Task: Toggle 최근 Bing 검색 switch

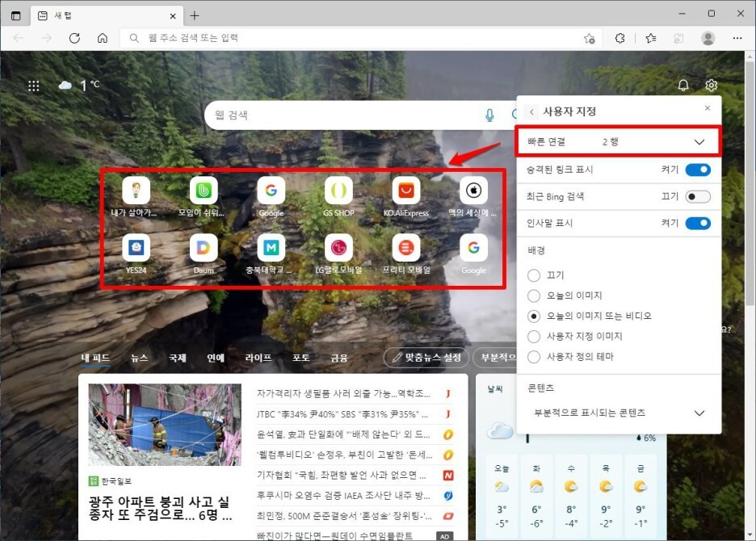Action: 698,197
